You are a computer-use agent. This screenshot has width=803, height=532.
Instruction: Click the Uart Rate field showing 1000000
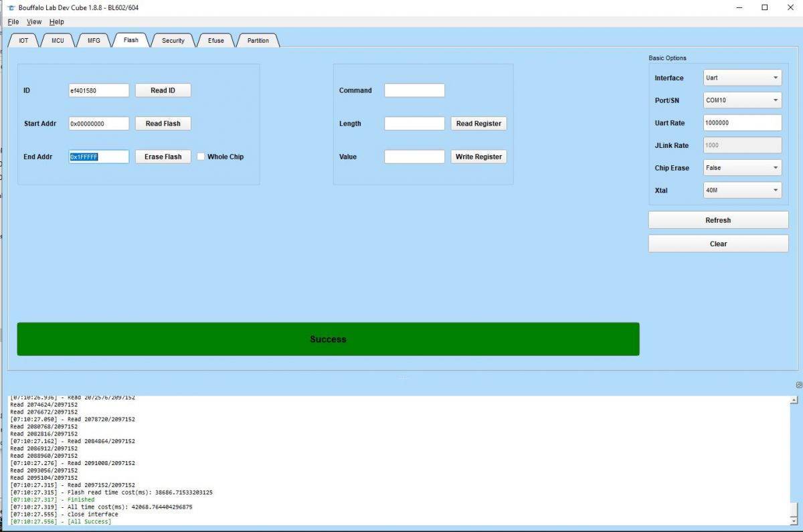pyautogui.click(x=743, y=123)
